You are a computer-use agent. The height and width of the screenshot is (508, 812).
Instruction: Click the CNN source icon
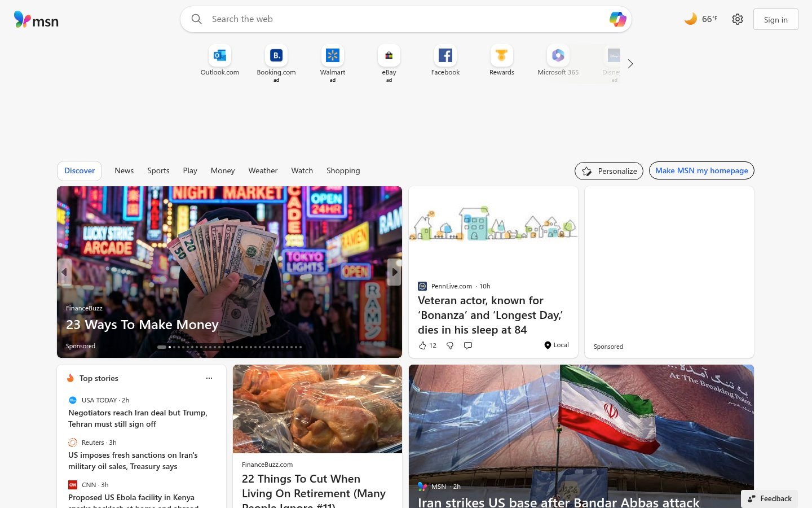point(73,485)
